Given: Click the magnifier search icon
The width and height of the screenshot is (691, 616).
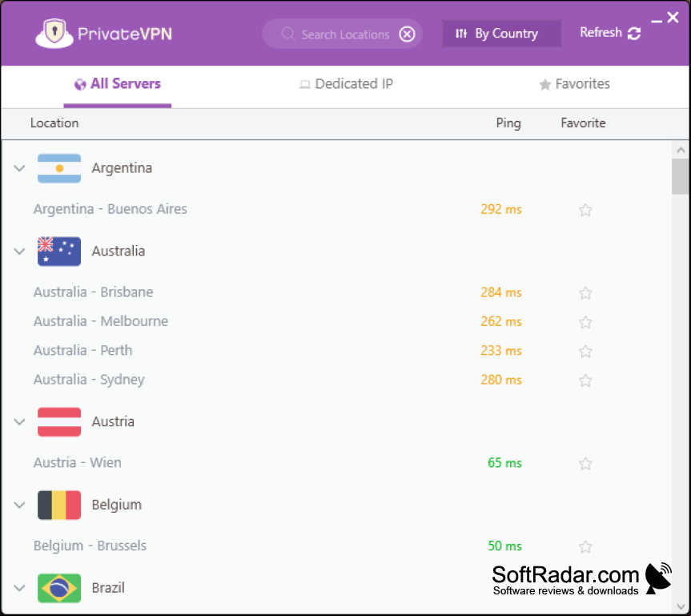Looking at the screenshot, I should coord(287,34).
